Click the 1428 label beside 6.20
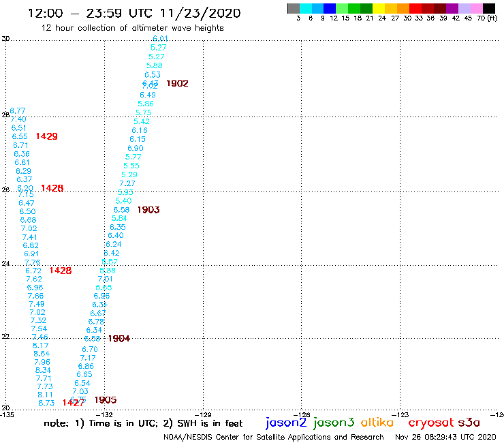The width and height of the screenshot is (504, 443). [52, 188]
